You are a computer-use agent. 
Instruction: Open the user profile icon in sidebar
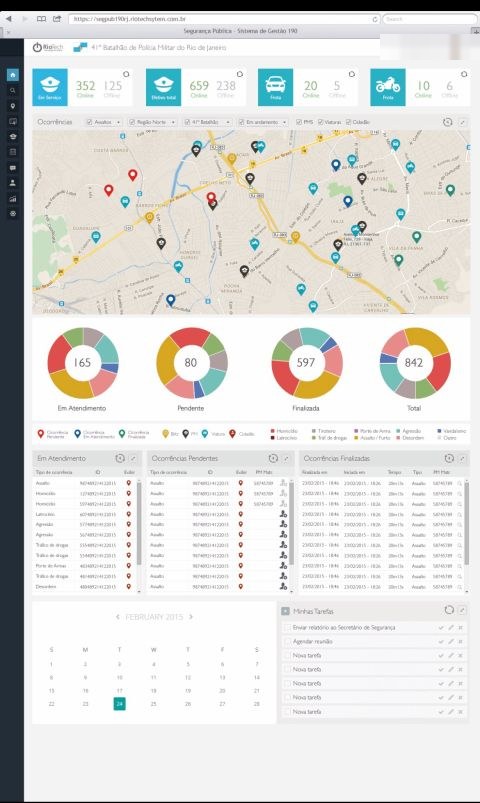click(x=13, y=183)
